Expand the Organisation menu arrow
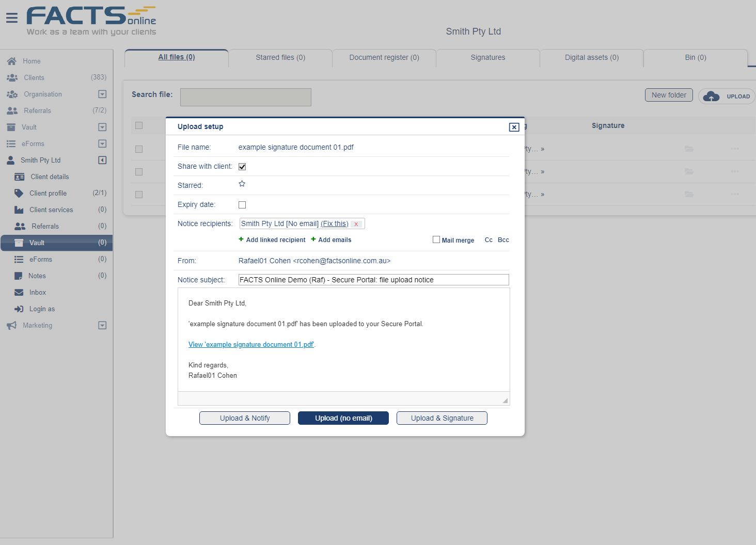 102,94
